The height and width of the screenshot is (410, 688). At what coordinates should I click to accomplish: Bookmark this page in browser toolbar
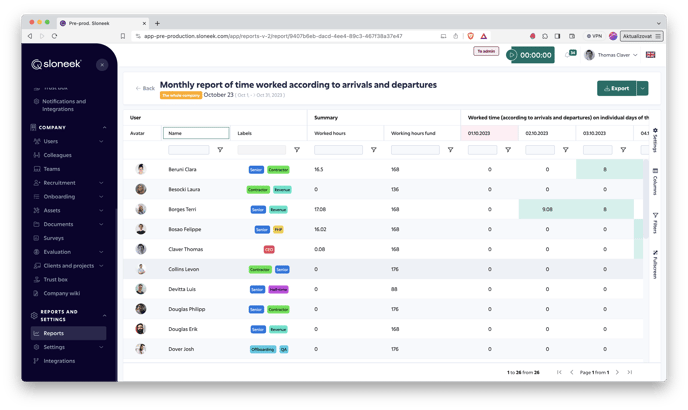click(x=123, y=36)
